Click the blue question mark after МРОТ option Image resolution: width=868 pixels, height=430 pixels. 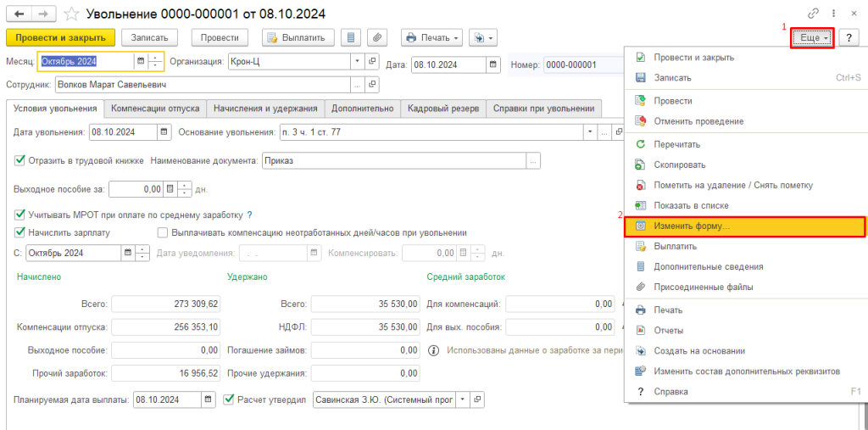coord(249,215)
